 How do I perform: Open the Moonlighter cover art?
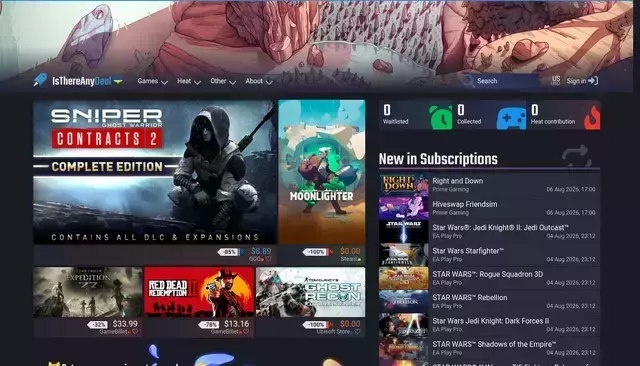tap(322, 172)
